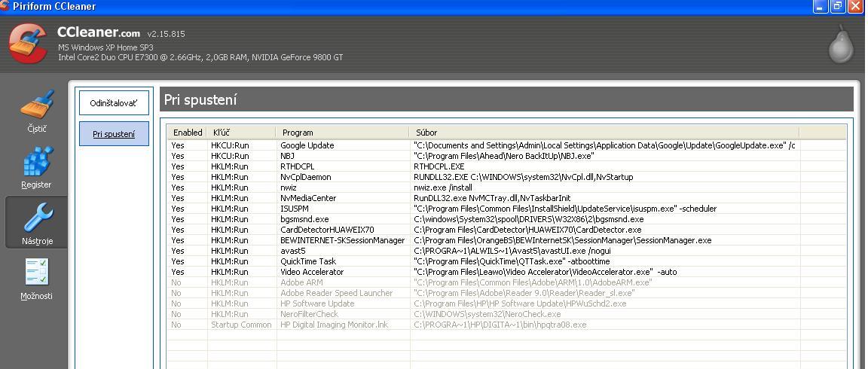Select the QuickTime Task row

click(x=308, y=261)
